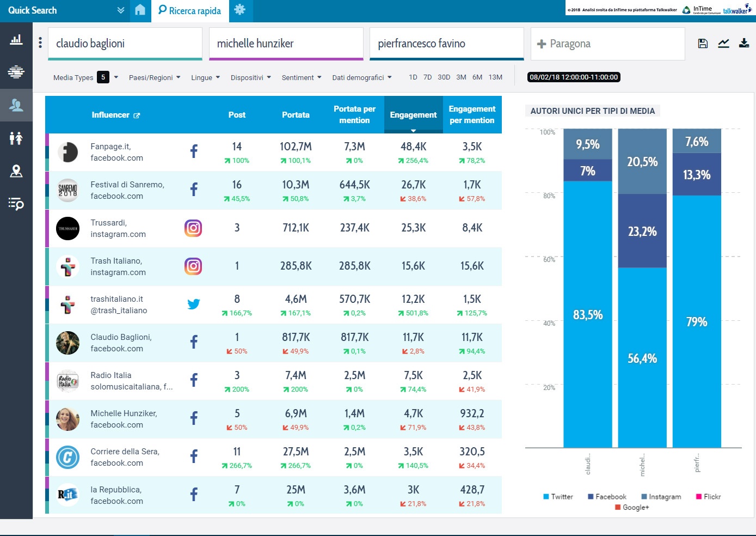Open Corriere della Sera influencer link

125,457
